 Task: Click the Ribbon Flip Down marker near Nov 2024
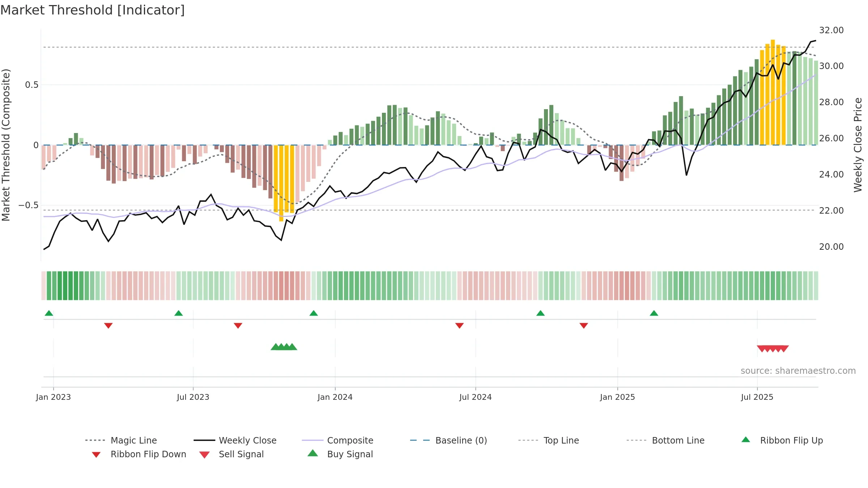point(584,326)
